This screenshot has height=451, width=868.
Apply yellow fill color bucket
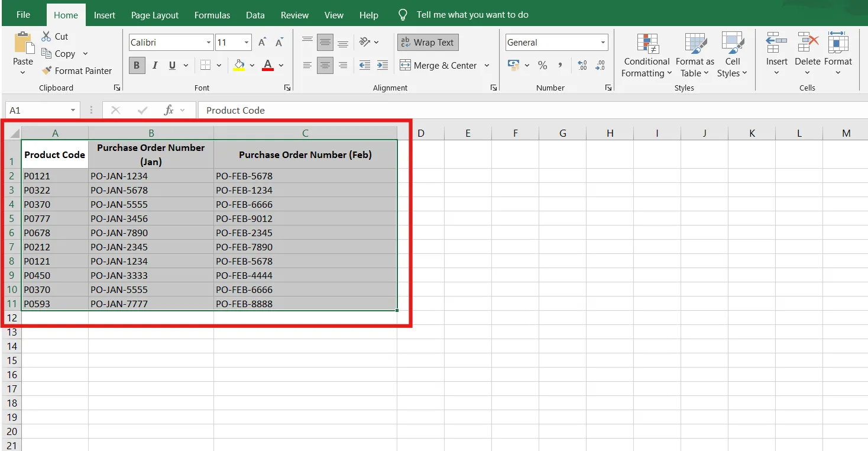239,65
